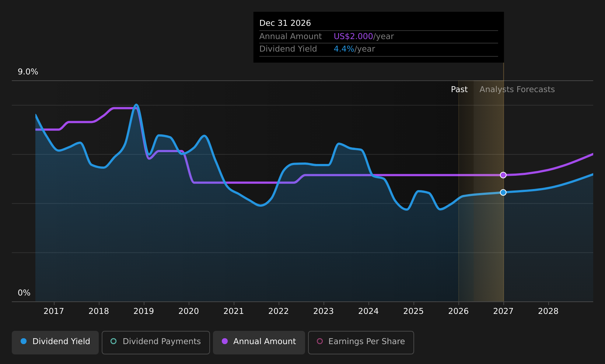Click the Dec 31 2026 tooltip date
605x364 pixels.
pos(285,23)
